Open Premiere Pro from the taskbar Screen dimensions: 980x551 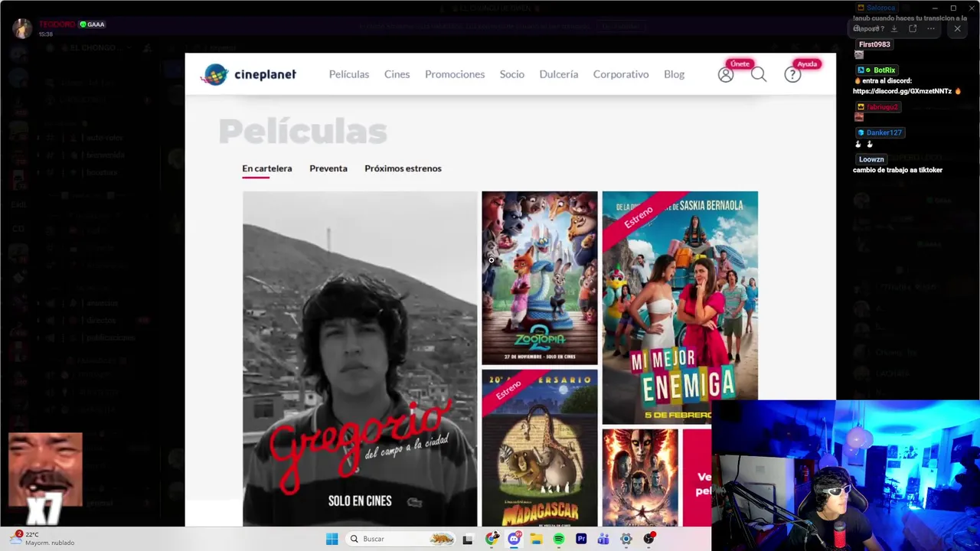click(581, 539)
